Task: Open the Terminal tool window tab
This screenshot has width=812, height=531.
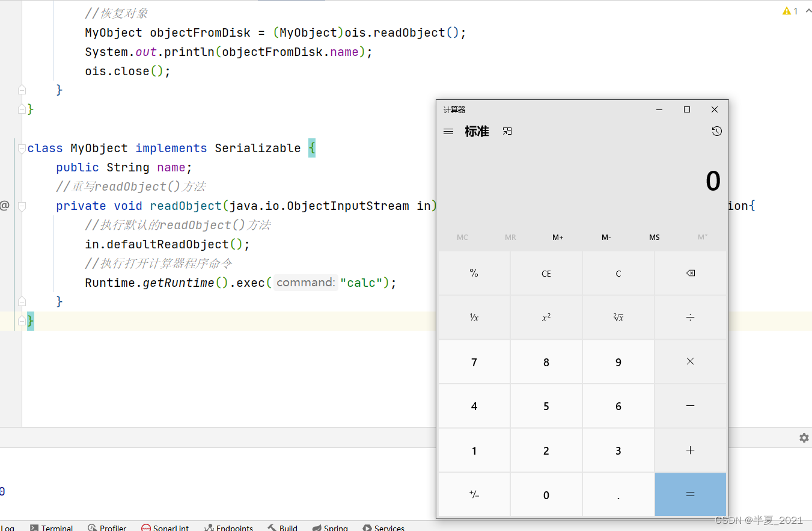Action: point(52,527)
